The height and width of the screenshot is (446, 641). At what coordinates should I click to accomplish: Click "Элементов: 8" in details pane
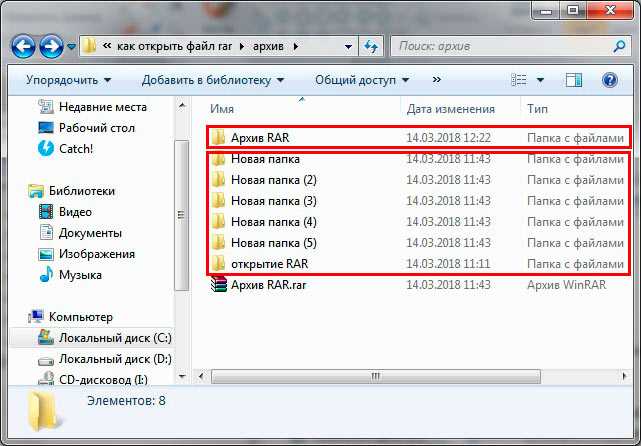pyautogui.click(x=126, y=401)
